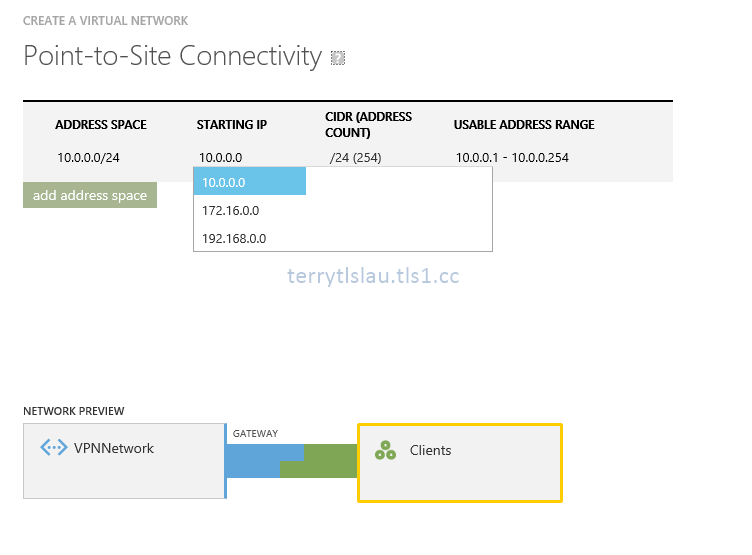752x555 pixels.
Task: Open the CIDR /24 (254) dropdown
Action: pos(355,157)
